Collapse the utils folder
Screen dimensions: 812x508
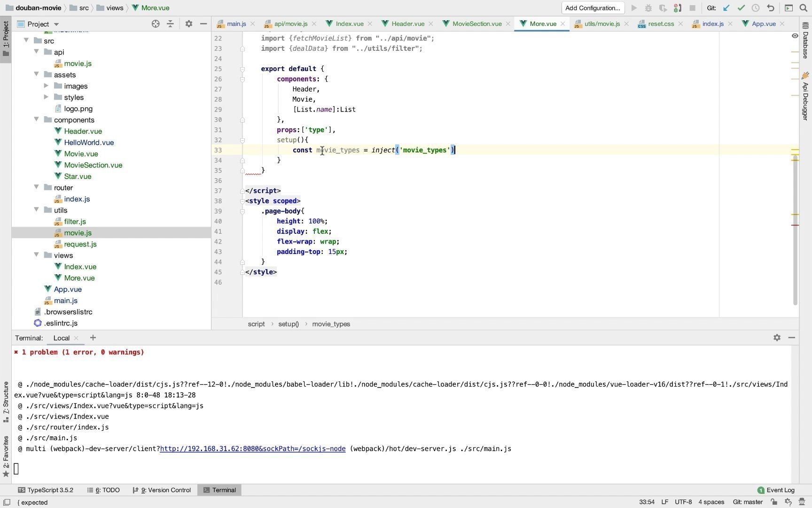pyautogui.click(x=36, y=210)
